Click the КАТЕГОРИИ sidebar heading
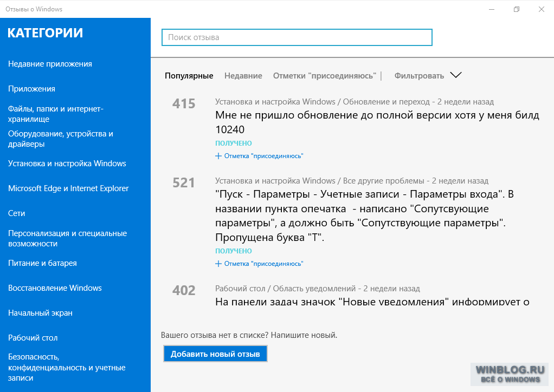Screen dimensions: 554x392 tap(45, 33)
